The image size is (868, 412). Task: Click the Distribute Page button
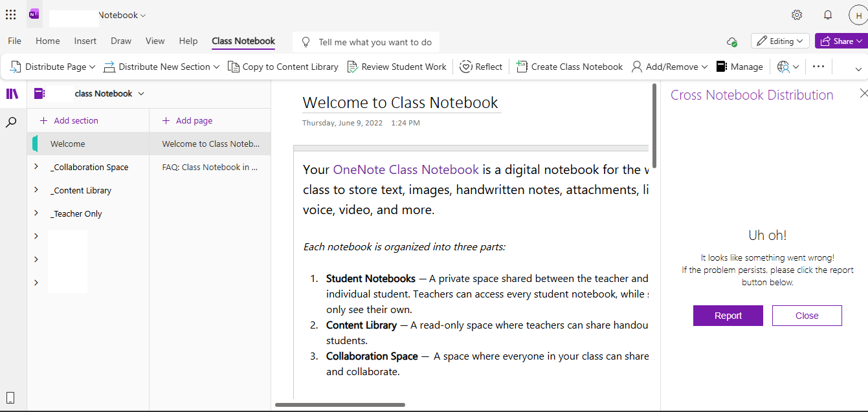pyautogui.click(x=51, y=67)
